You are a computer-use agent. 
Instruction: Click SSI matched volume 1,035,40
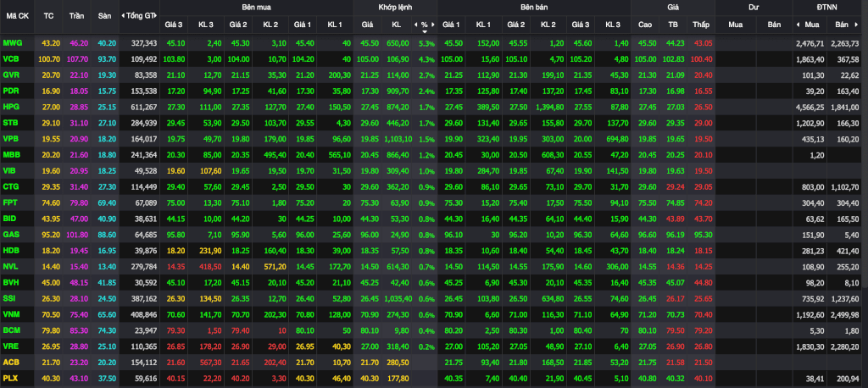[398, 299]
